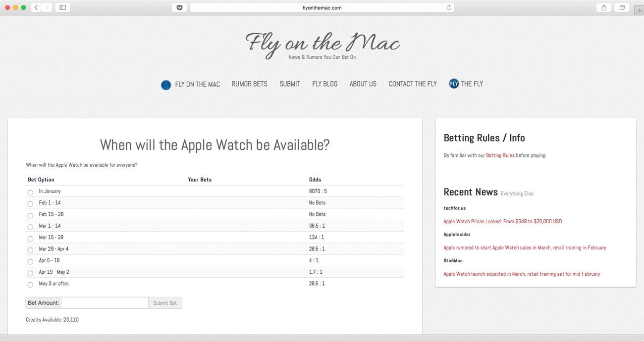The width and height of the screenshot is (644, 341).
Task: Open THE FLY menu item
Action: [x=472, y=84]
